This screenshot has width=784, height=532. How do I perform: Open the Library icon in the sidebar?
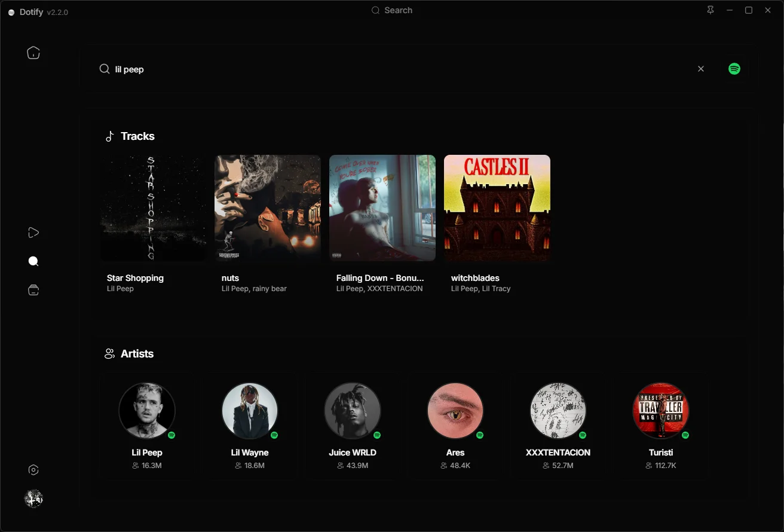[33, 290]
